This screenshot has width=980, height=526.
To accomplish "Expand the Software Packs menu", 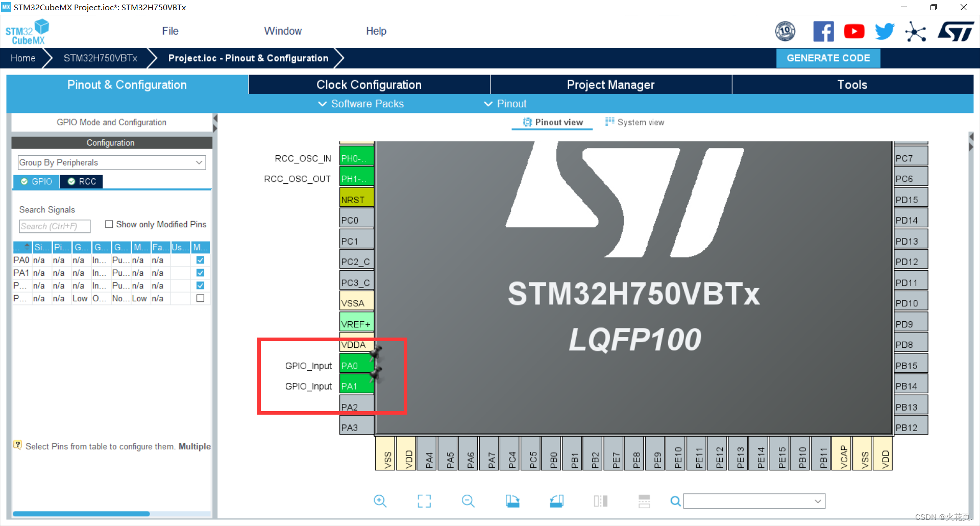I will pyautogui.click(x=361, y=104).
